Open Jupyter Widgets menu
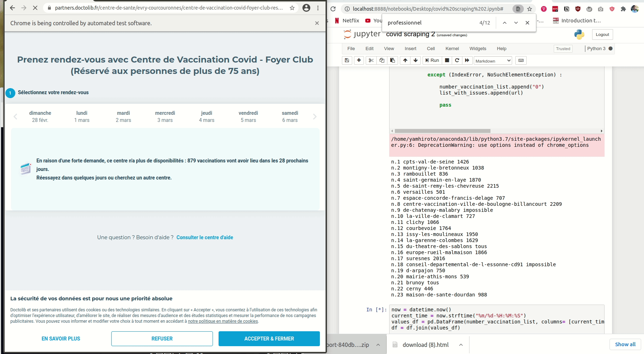The image size is (644, 354). coord(478,49)
